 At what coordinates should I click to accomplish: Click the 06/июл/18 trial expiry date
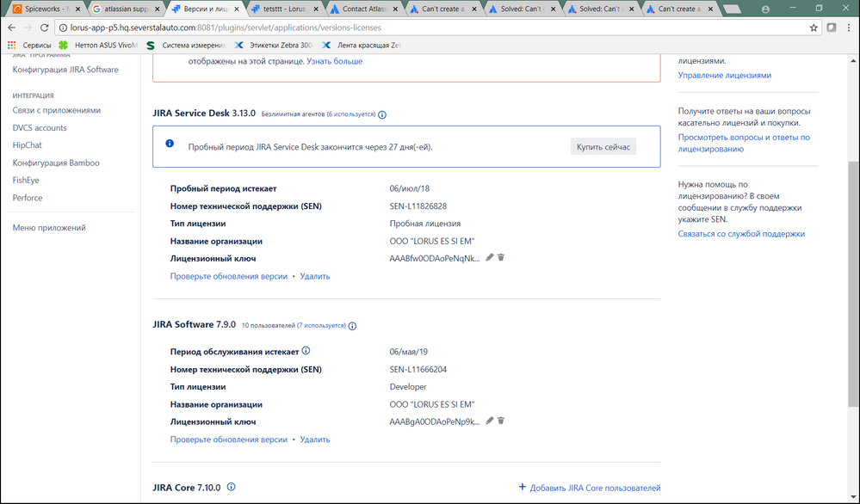(x=410, y=188)
